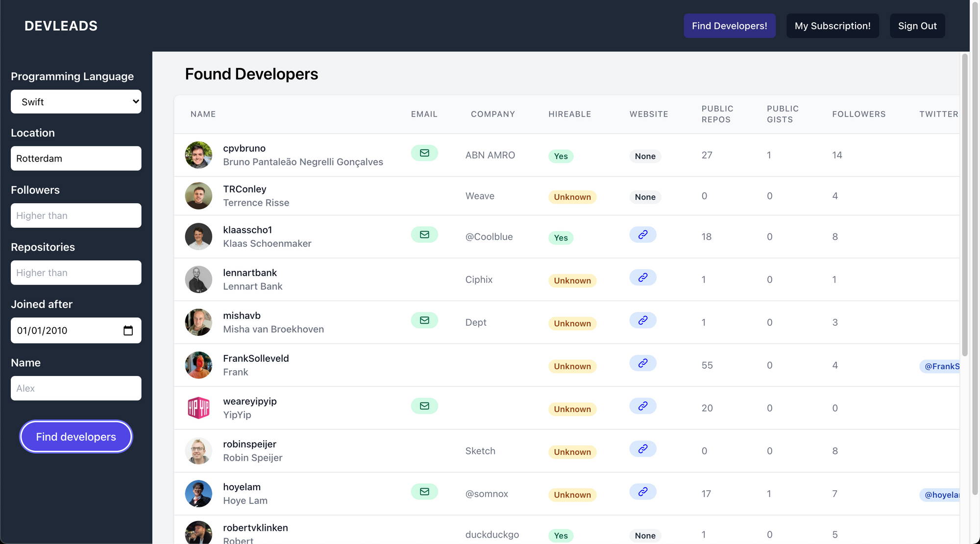Click the Name filter input
The image size is (980, 544).
(x=76, y=388)
